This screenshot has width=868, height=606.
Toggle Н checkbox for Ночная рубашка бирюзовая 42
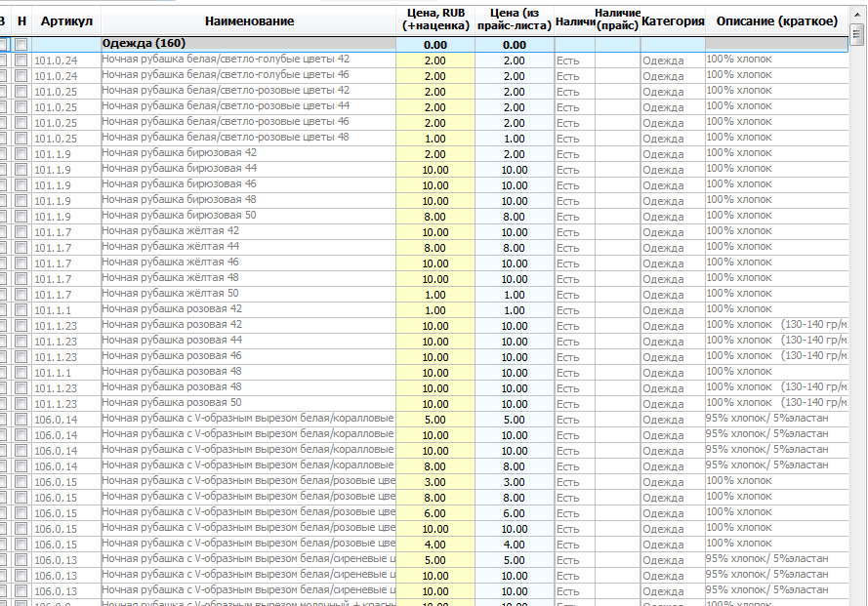21,153
